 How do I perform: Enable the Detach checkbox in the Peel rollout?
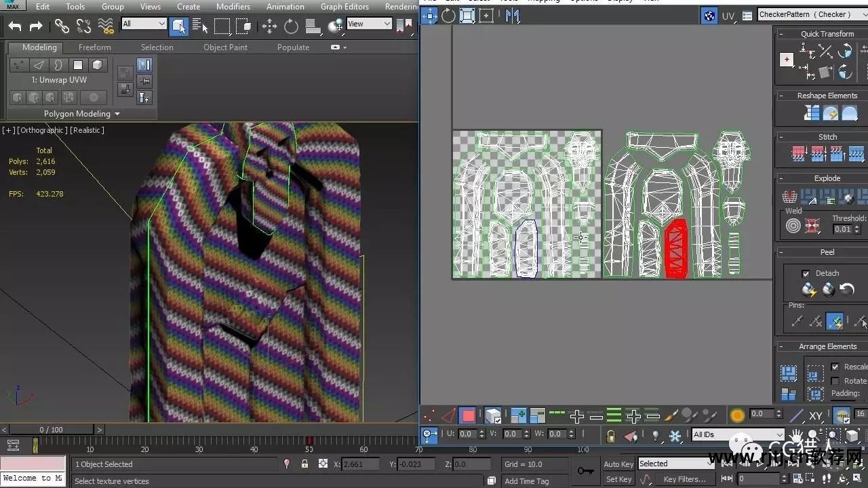pos(805,272)
